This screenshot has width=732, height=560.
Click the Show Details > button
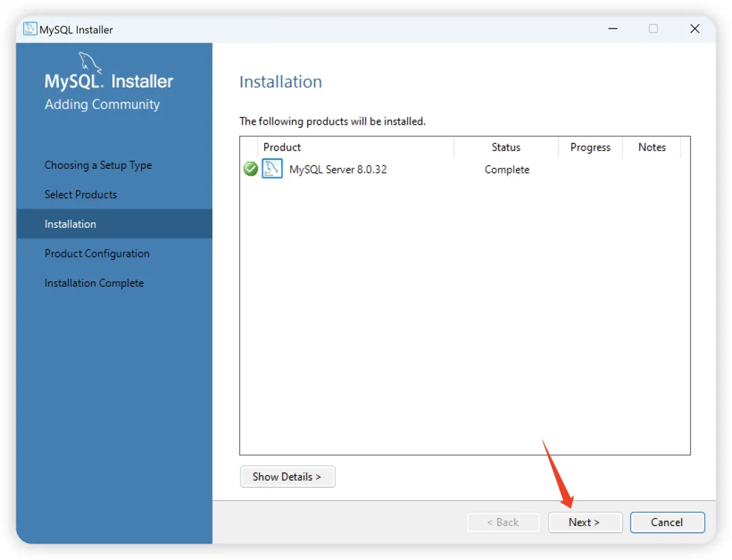[287, 477]
